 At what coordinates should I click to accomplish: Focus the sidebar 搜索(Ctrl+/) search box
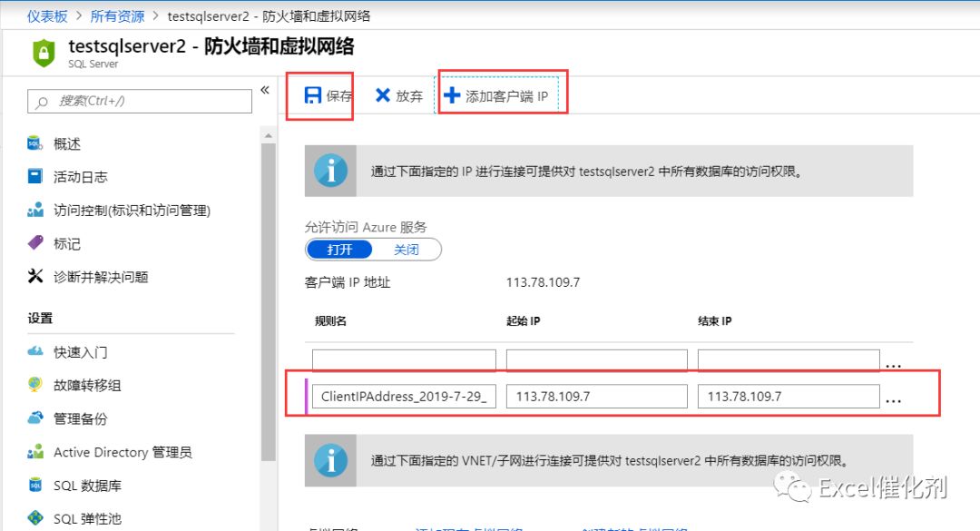(x=140, y=102)
